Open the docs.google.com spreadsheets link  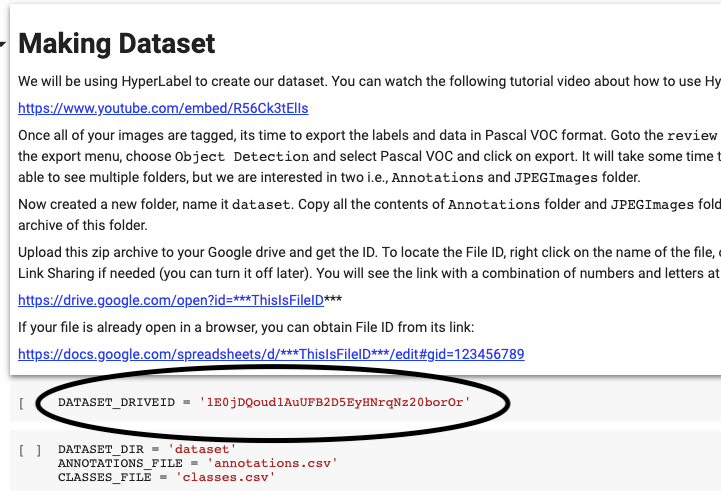[x=270, y=354]
